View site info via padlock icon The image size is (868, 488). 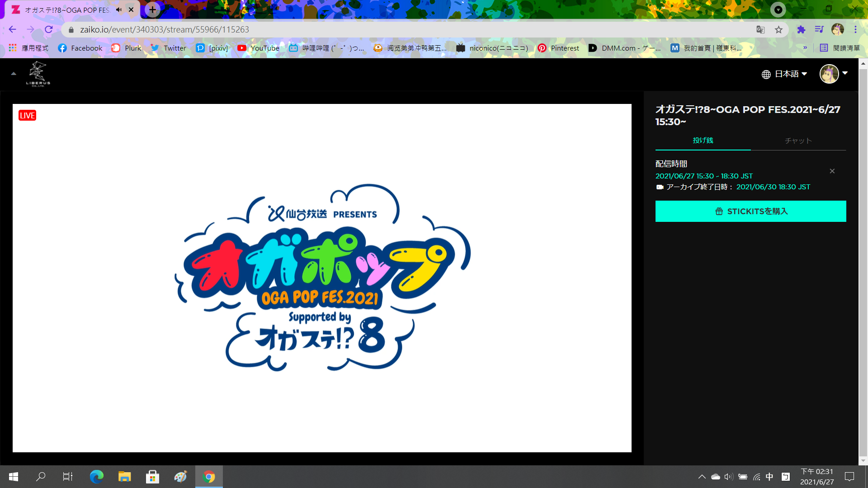pyautogui.click(x=71, y=29)
